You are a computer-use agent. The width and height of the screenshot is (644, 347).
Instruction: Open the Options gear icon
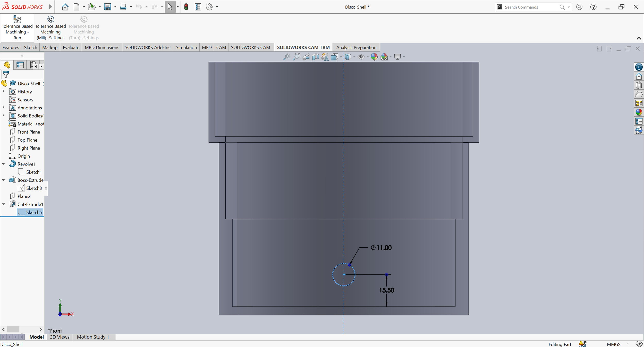(209, 7)
